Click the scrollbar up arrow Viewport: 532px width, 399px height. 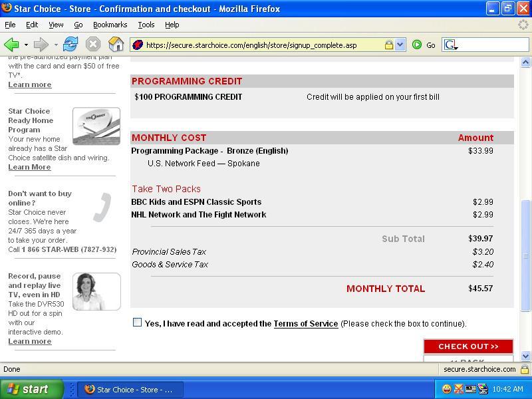(525, 62)
